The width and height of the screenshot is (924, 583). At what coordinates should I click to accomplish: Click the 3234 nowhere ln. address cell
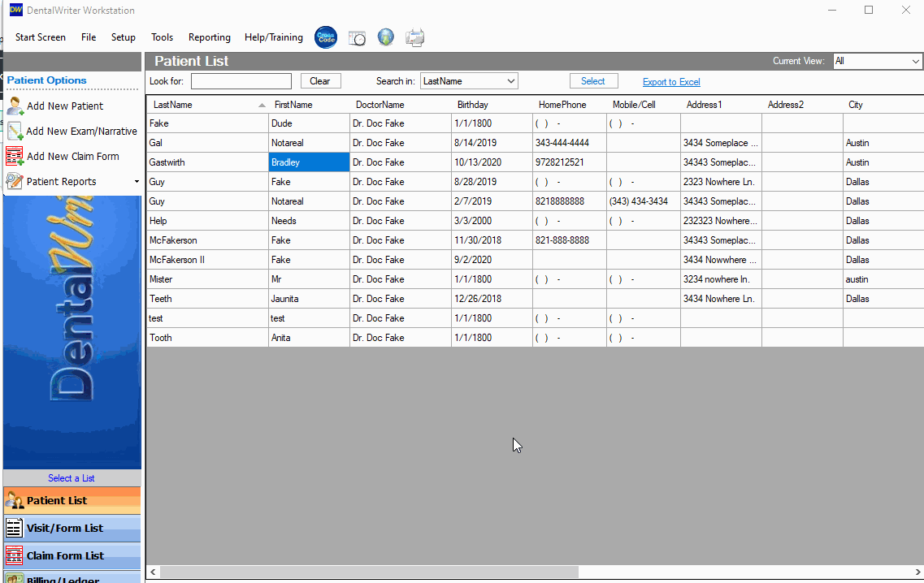722,279
